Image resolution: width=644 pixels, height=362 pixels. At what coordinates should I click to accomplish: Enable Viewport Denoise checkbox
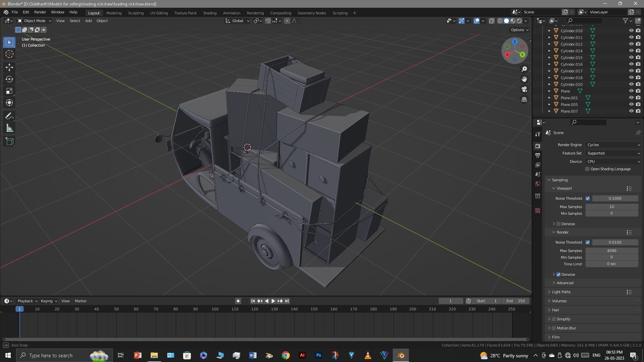558,224
